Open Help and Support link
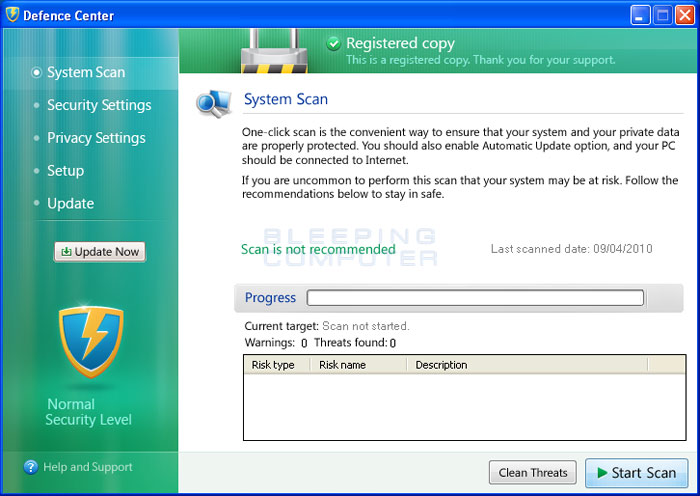Screen dimensions: 700x496 click(x=88, y=467)
